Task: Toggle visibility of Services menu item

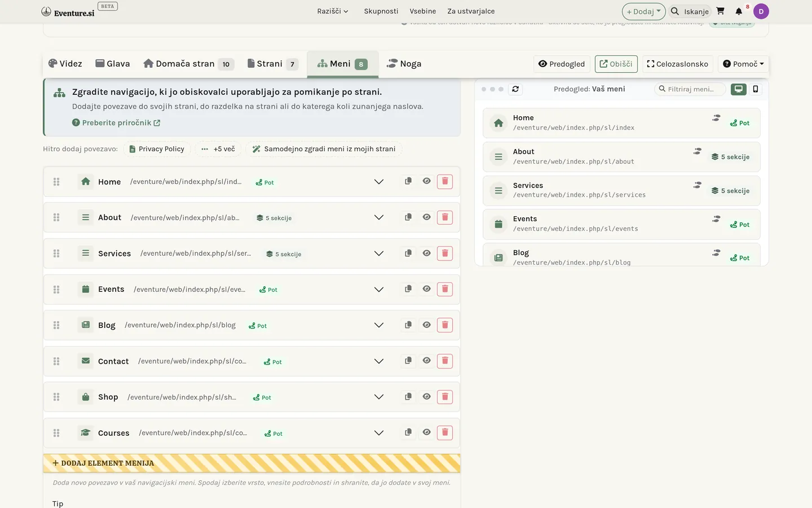Action: click(427, 253)
